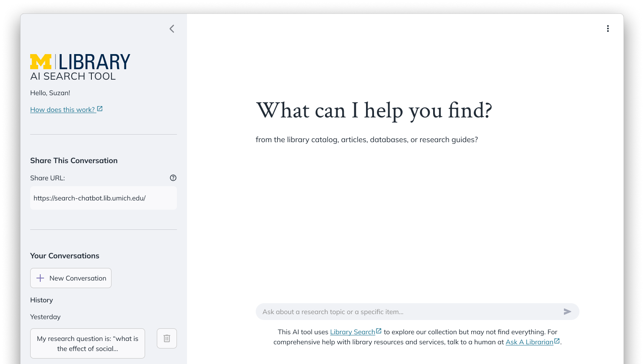Click the 'Share This Conversation' heading
Viewport: 644px width, 364px height.
pyautogui.click(x=74, y=161)
